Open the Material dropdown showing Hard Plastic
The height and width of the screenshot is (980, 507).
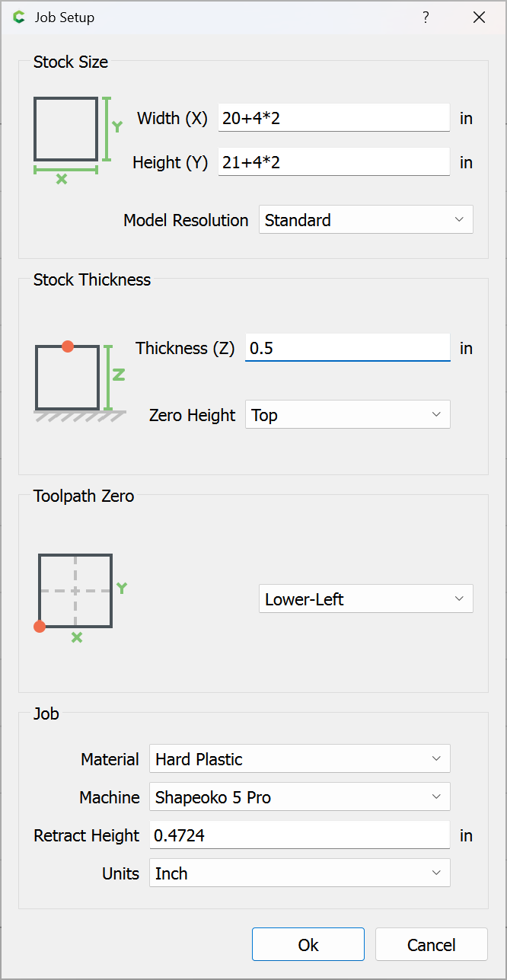[299, 759]
